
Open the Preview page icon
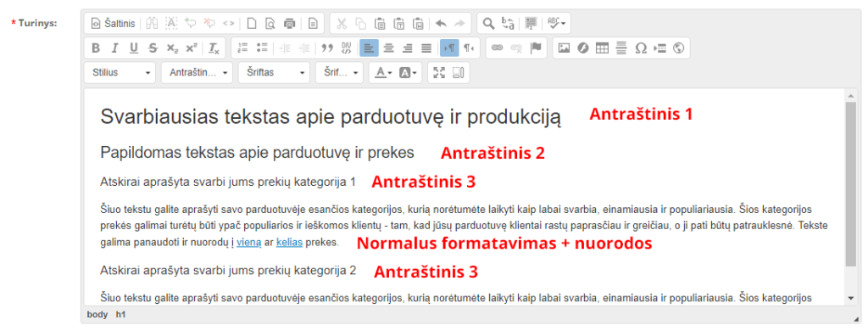point(270,23)
